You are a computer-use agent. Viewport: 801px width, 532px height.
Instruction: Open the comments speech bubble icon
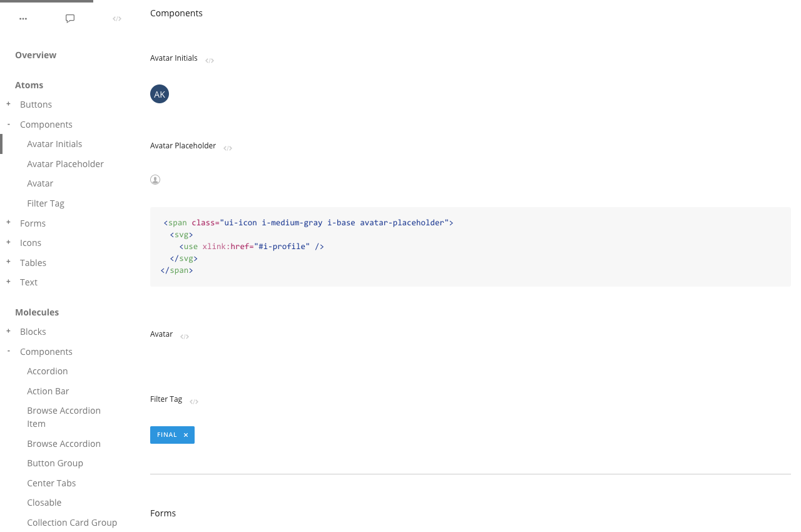(x=70, y=19)
